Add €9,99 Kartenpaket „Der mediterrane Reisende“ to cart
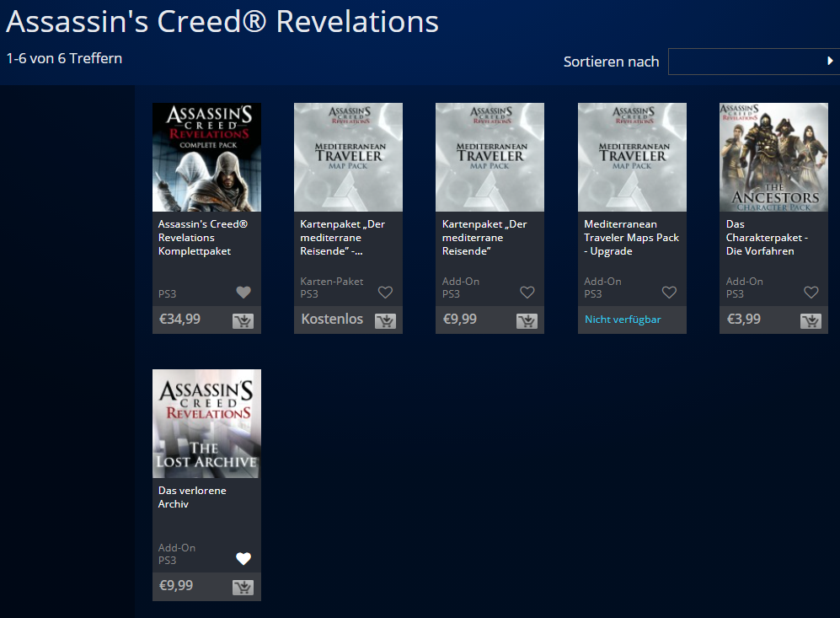 (x=527, y=320)
